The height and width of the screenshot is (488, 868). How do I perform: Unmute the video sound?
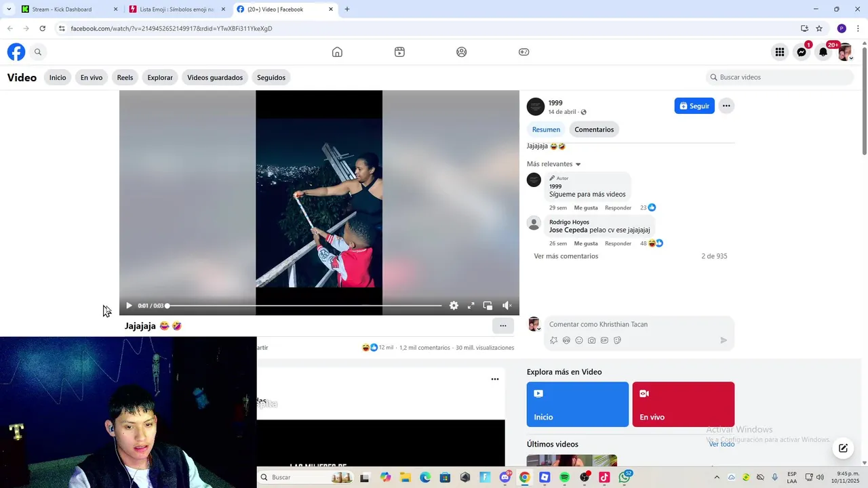tap(507, 306)
